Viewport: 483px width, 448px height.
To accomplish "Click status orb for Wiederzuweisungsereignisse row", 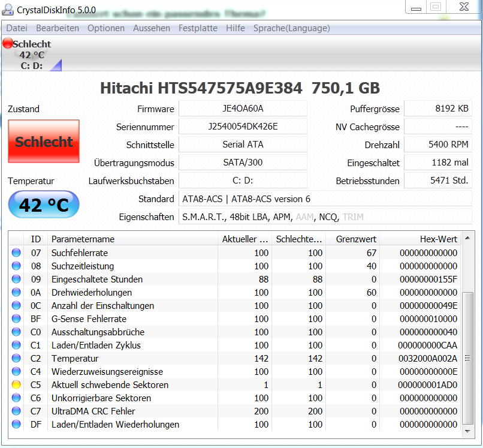I will [16, 371].
